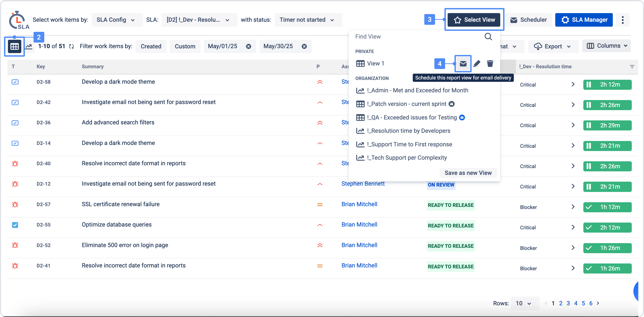644x317 pixels.
Task: Edit View 1 with the pencil icon
Action: tap(477, 64)
